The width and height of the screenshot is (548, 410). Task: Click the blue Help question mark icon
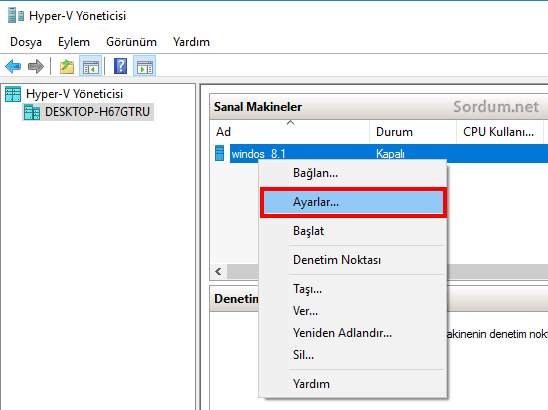120,66
